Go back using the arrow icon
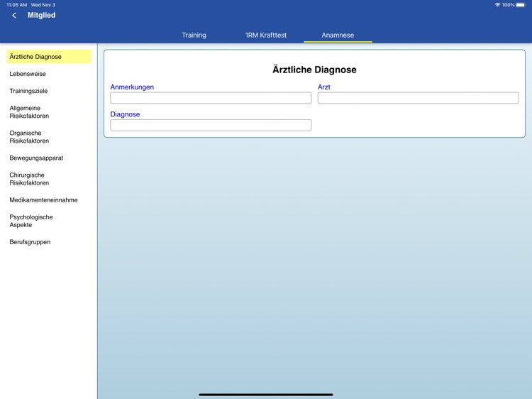The height and width of the screenshot is (399, 532). (x=14, y=16)
